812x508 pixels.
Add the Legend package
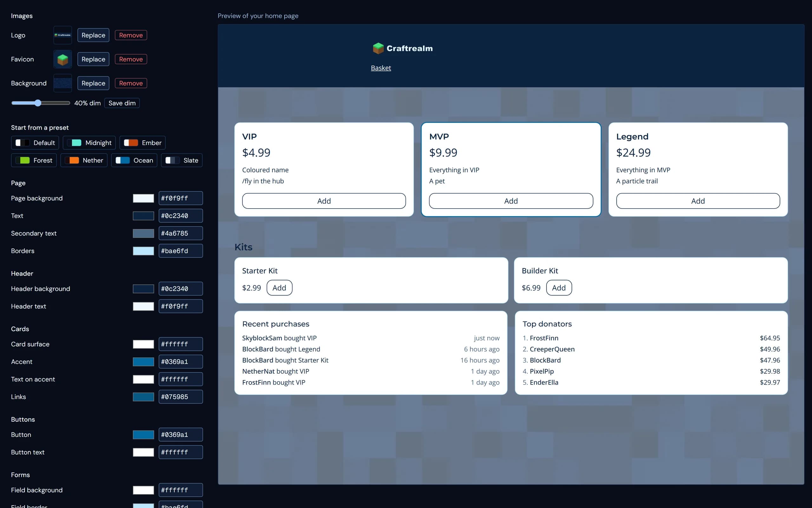point(698,201)
